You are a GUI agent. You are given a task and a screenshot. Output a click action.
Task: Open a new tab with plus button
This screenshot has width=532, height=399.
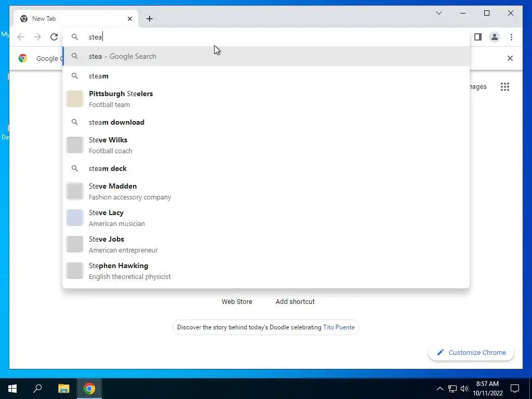pos(150,19)
